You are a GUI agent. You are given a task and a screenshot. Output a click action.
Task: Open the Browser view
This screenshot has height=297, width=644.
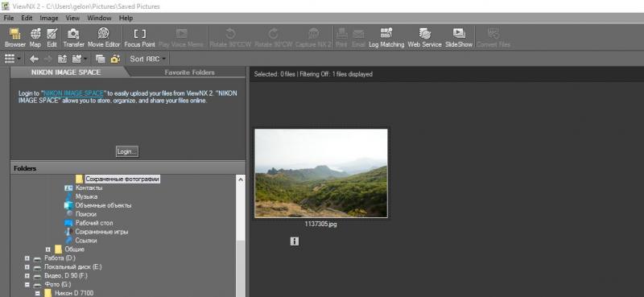tap(15, 38)
